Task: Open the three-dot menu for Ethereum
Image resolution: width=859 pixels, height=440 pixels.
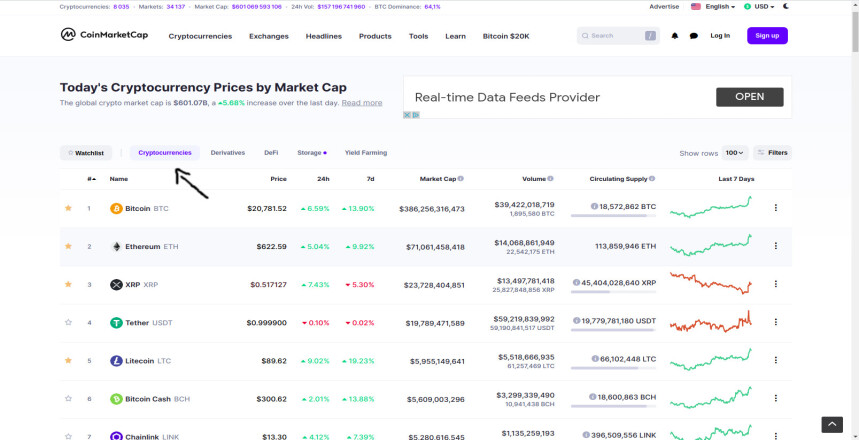Action: (x=776, y=246)
